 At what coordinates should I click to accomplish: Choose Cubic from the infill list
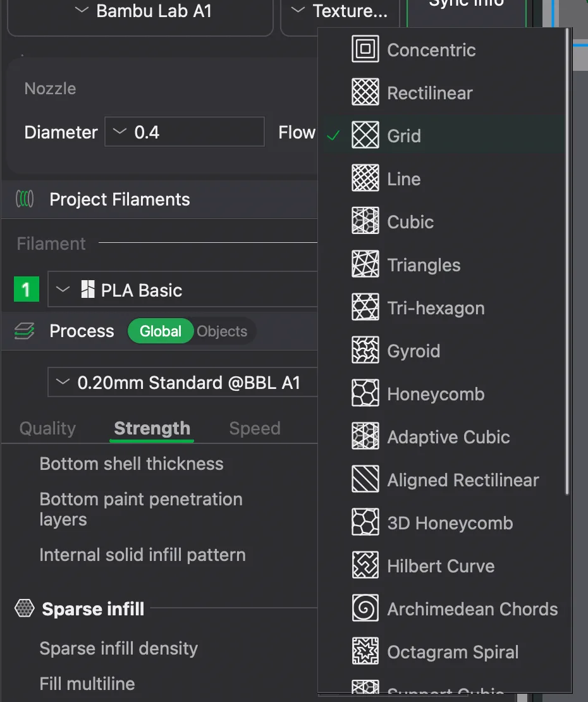pos(444,221)
